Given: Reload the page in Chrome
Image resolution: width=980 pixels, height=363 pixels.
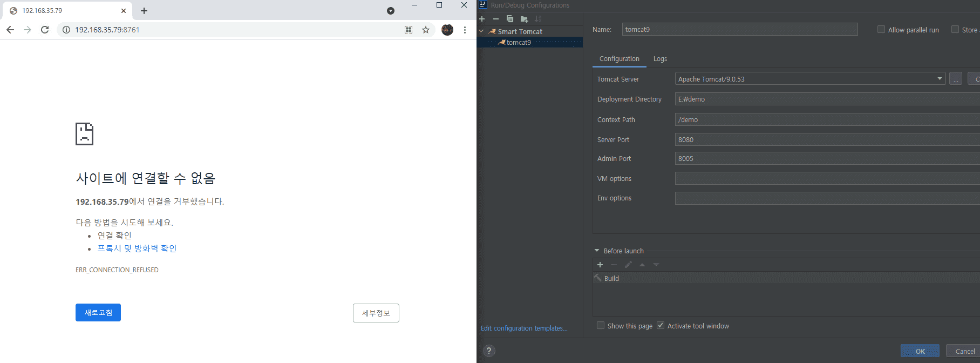Looking at the screenshot, I should point(45,30).
